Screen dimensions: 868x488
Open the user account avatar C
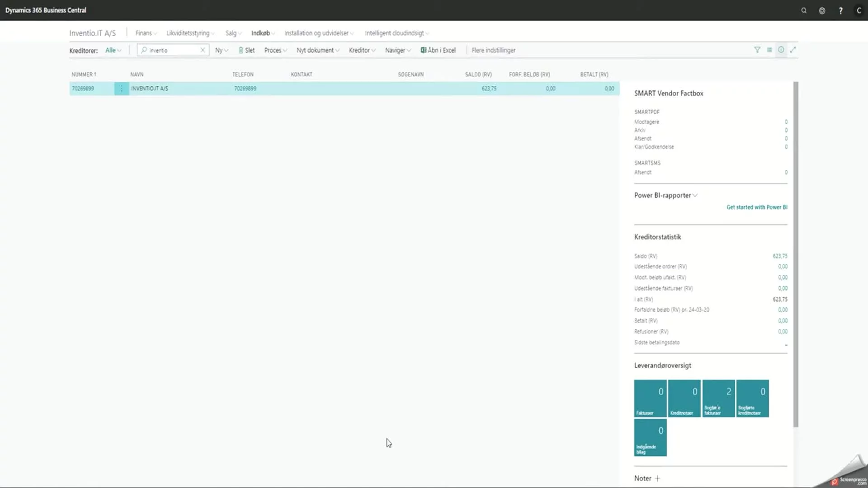pyautogui.click(x=859, y=10)
